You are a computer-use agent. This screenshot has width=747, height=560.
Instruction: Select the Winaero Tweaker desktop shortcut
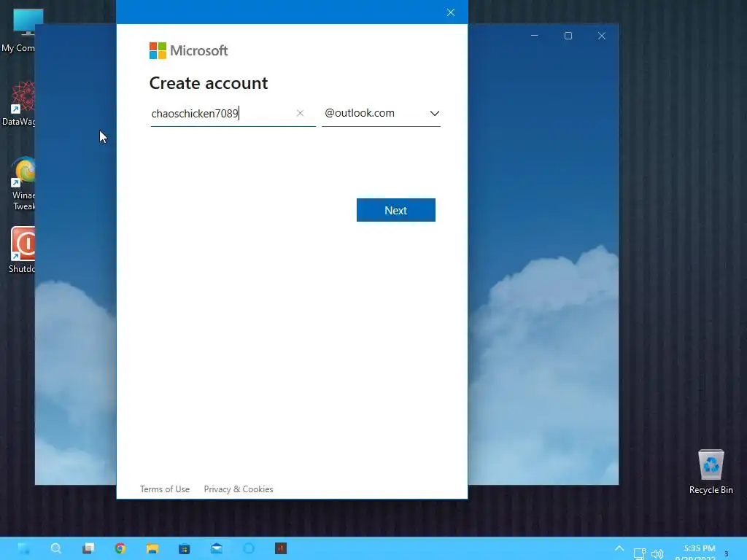click(23, 183)
